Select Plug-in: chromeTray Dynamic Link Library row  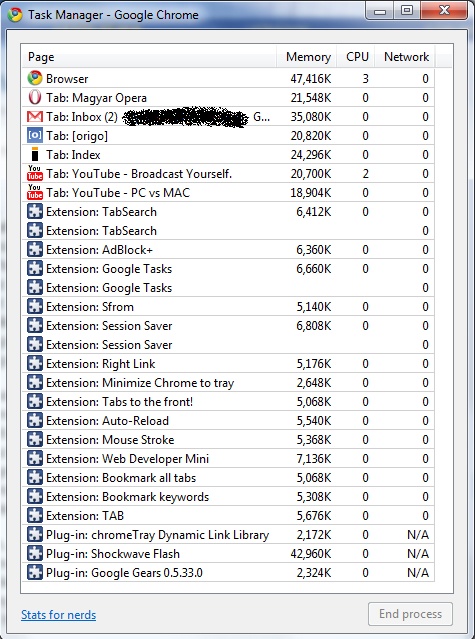228,534
